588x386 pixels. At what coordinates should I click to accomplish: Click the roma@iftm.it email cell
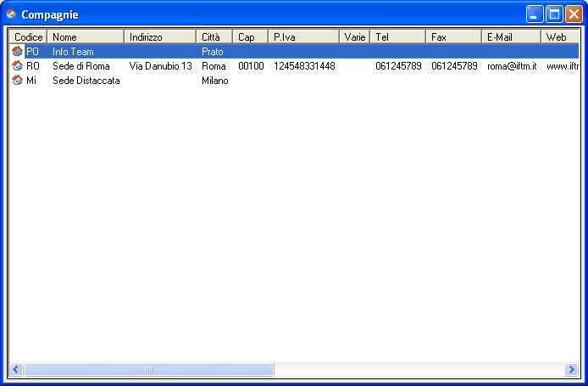click(x=512, y=66)
